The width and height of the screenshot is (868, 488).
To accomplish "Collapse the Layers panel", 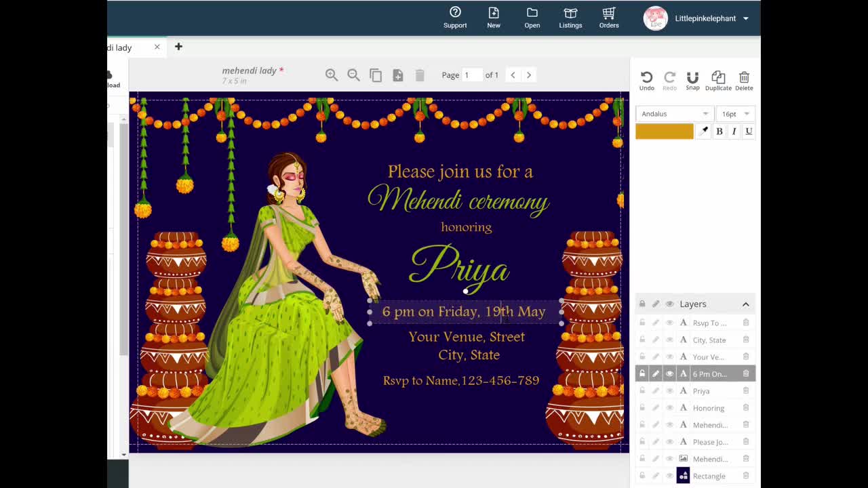I will click(x=745, y=304).
